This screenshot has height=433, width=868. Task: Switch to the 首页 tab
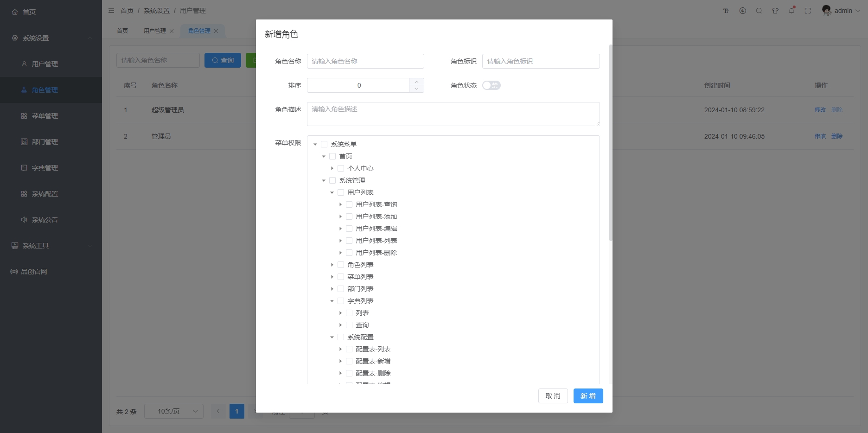click(x=122, y=31)
